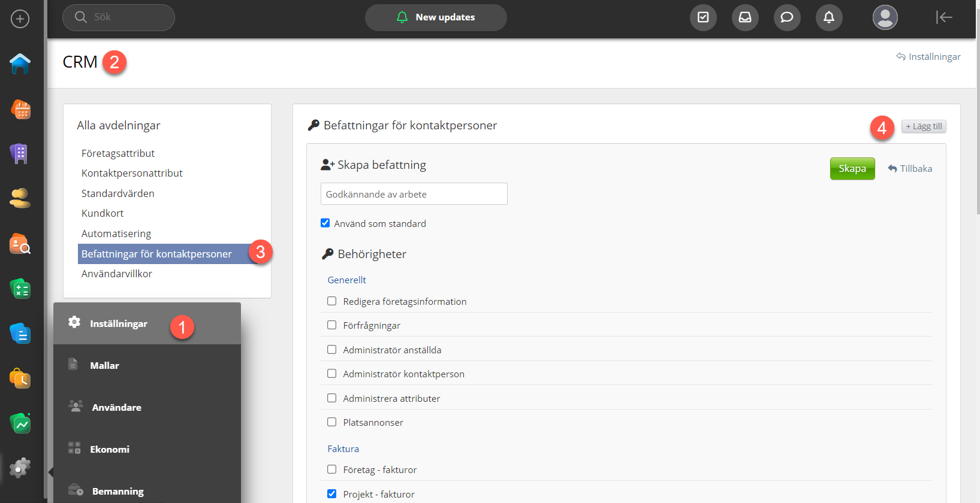Tick the 'Platsannonser' checkbox
This screenshot has height=503, width=980.
click(x=331, y=422)
